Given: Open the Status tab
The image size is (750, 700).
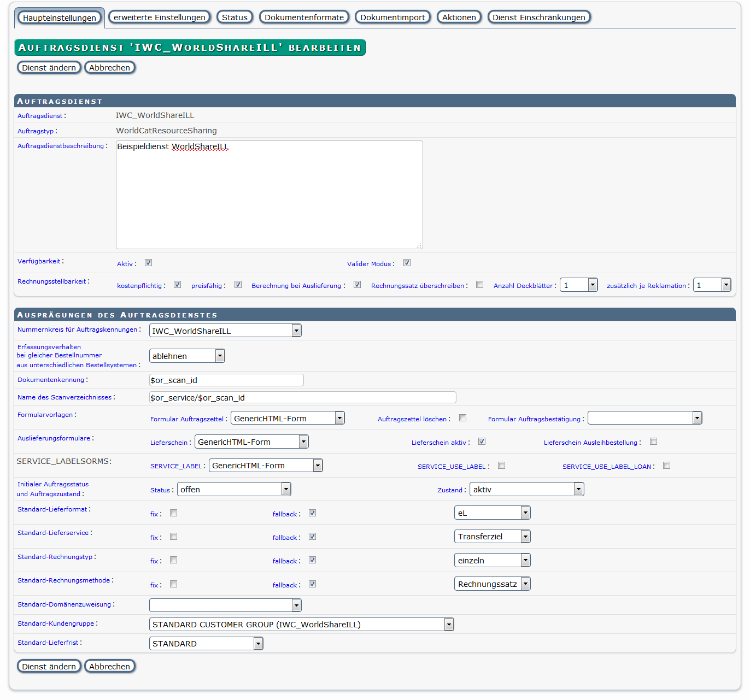Looking at the screenshot, I should point(235,17).
